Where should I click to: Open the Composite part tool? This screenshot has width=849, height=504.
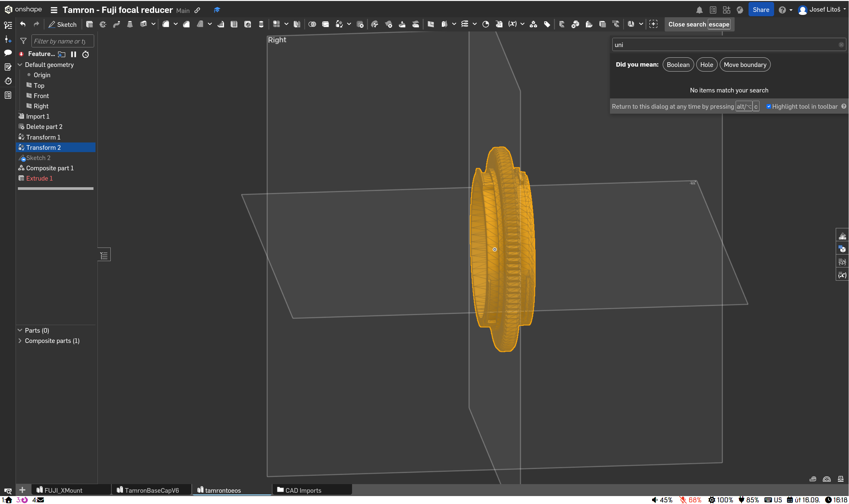tap(533, 24)
